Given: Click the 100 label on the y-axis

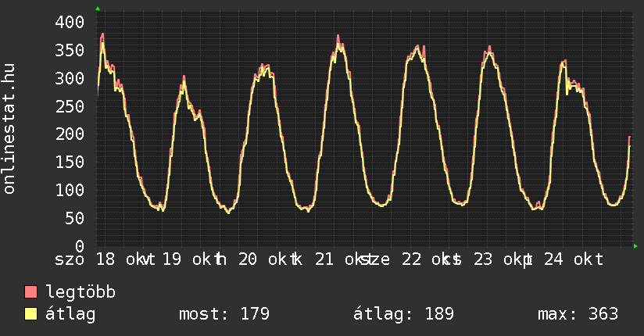Looking at the screenshot, I should [70, 190].
